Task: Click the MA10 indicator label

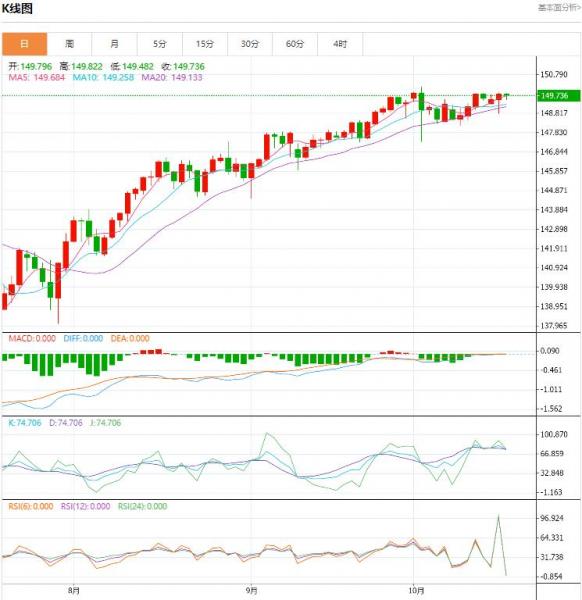Action: click(x=103, y=78)
